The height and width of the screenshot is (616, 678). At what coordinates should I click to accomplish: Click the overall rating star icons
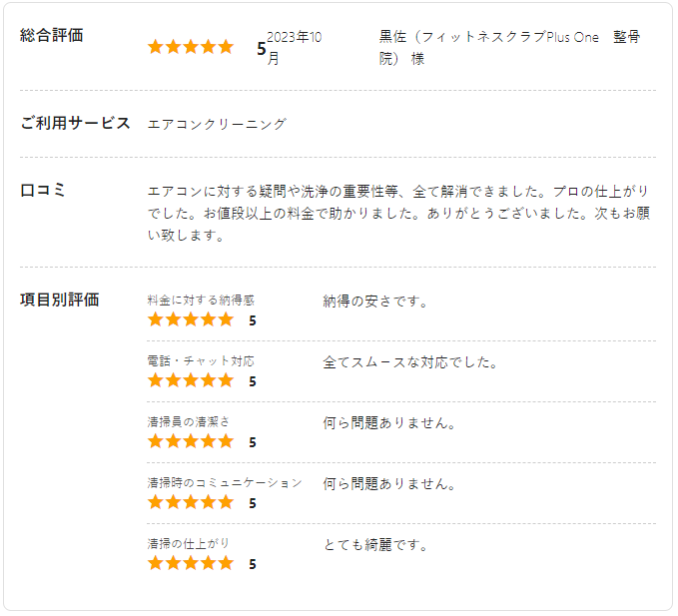pos(190,47)
